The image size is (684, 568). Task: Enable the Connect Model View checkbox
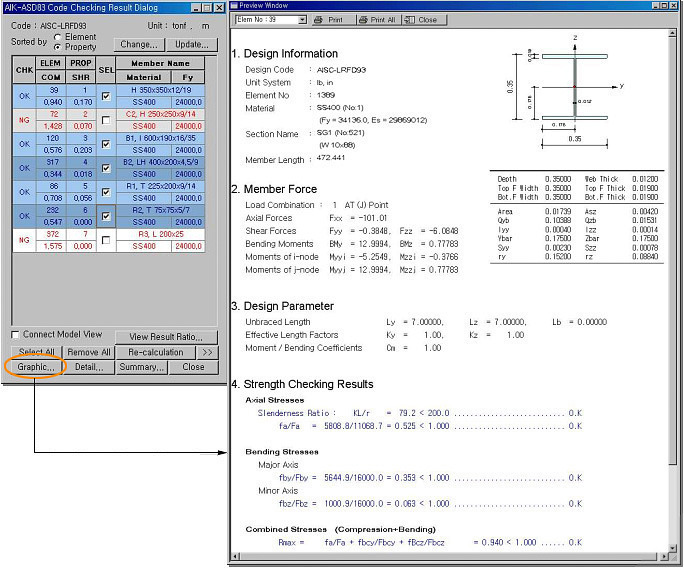click(x=15, y=335)
